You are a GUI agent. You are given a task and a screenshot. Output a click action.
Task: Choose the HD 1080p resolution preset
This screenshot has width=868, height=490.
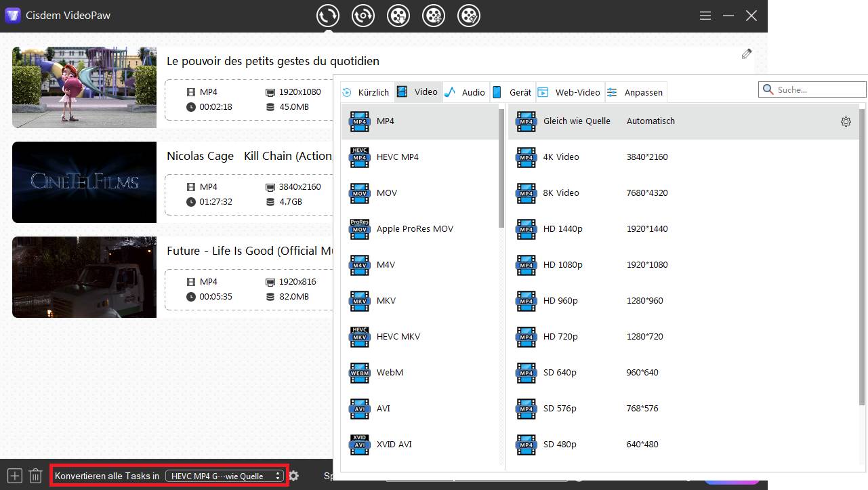(562, 265)
